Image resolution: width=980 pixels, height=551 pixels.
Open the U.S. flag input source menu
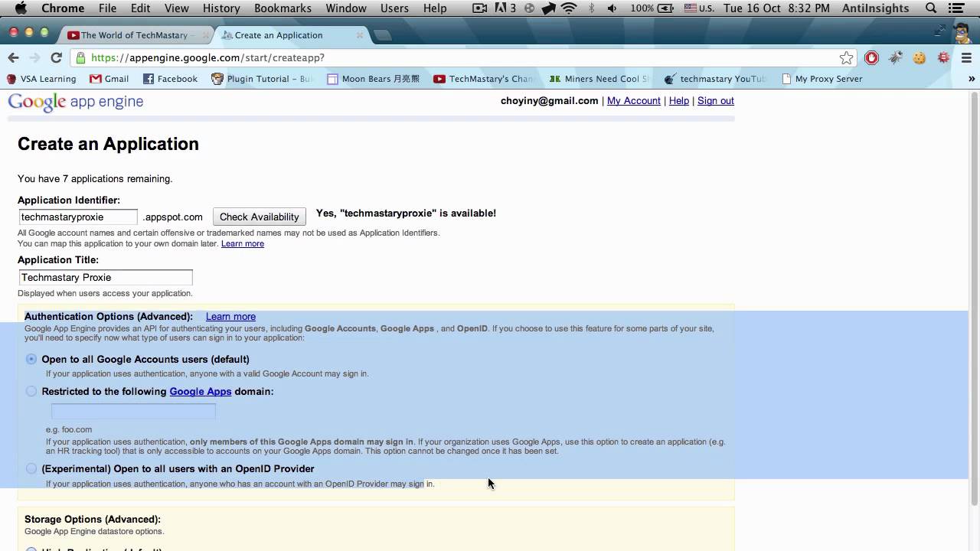tap(699, 8)
